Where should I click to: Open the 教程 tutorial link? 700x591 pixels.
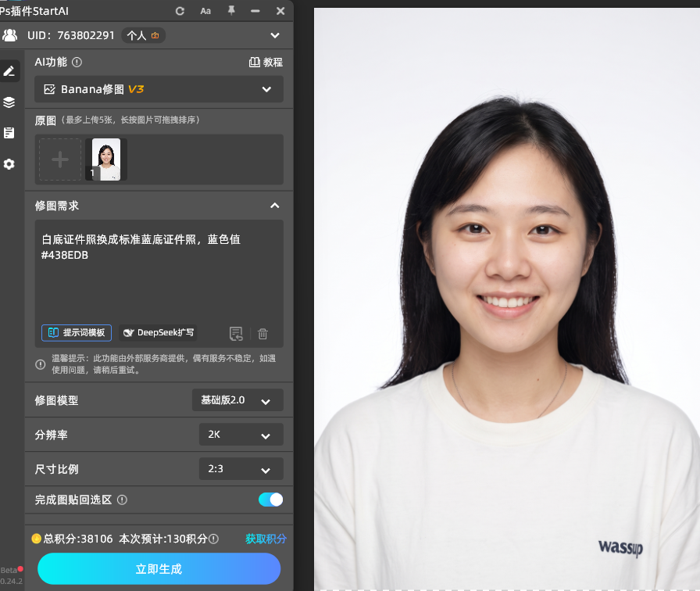tap(266, 62)
